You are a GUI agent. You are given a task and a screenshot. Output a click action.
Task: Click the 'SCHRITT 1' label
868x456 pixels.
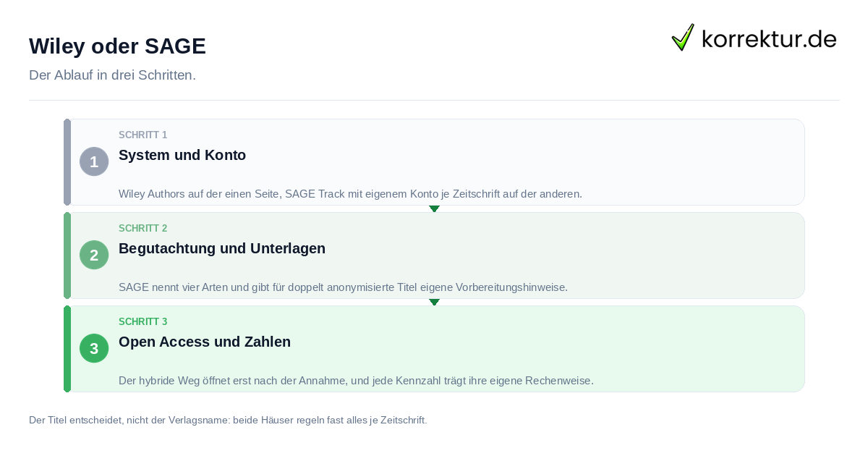[x=143, y=135]
